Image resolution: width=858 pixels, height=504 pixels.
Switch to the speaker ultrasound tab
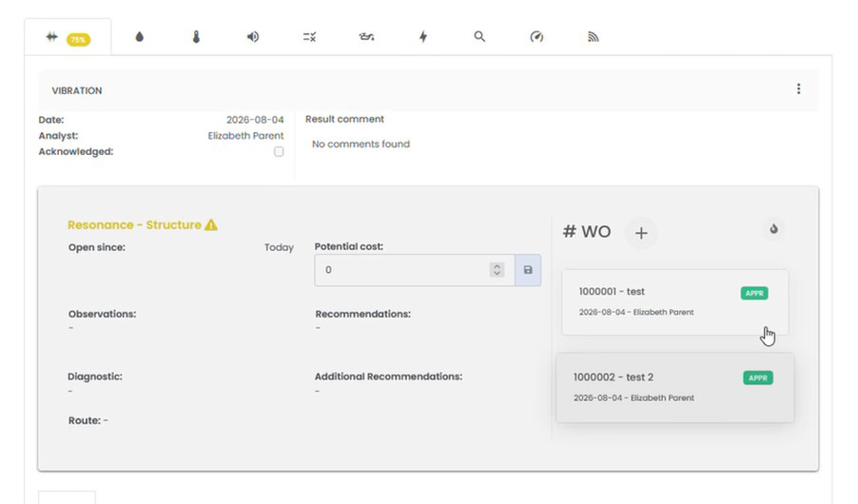253,37
